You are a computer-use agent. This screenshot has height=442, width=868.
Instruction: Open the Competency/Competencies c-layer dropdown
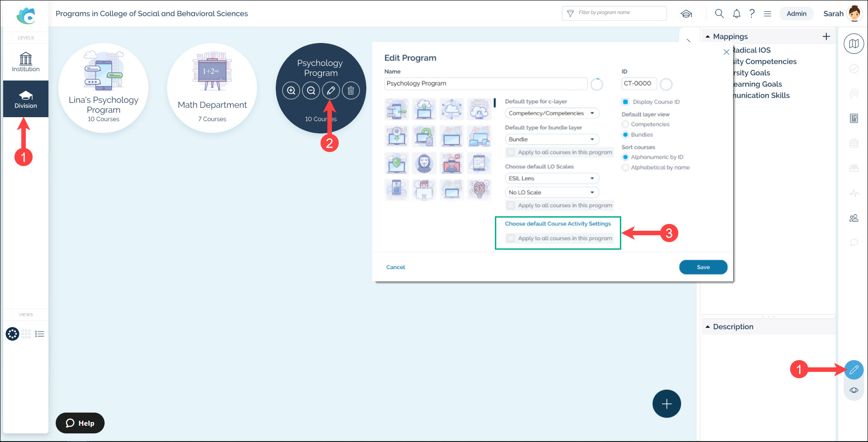[552, 113]
